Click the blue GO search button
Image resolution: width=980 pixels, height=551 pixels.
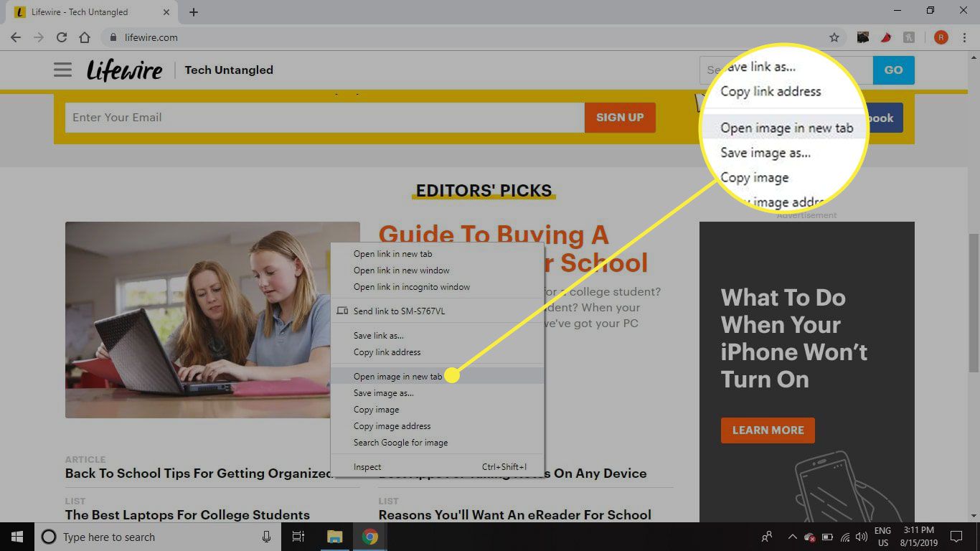(893, 70)
